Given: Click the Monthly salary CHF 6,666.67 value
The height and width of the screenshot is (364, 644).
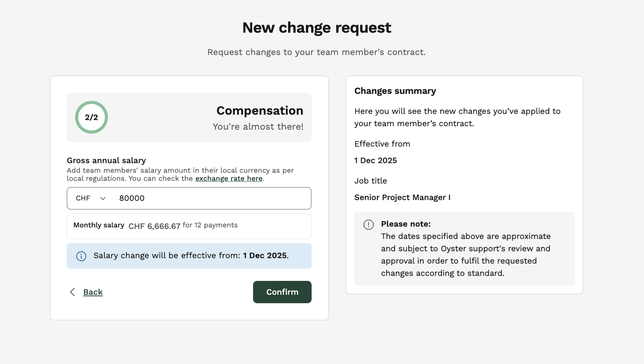Looking at the screenshot, I should click(x=154, y=226).
